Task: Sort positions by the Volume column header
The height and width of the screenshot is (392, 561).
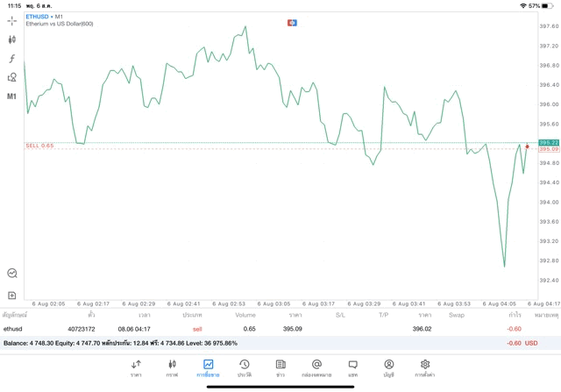Action: pyautogui.click(x=245, y=315)
